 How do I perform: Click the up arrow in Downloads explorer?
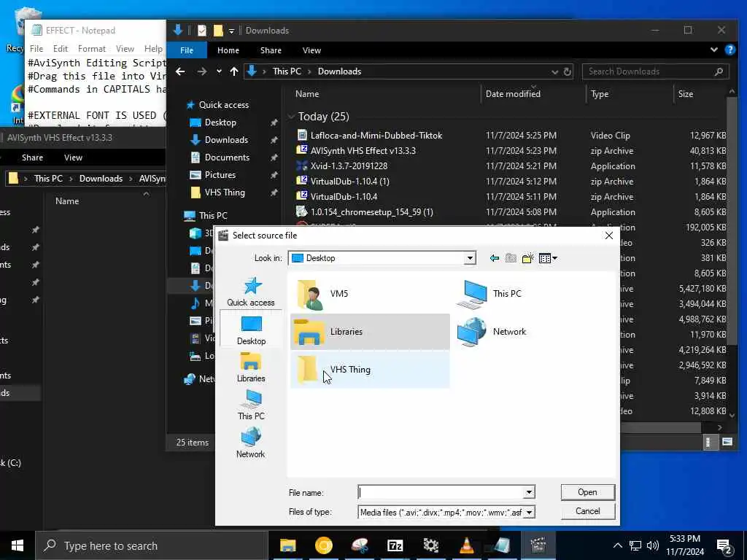click(x=234, y=71)
